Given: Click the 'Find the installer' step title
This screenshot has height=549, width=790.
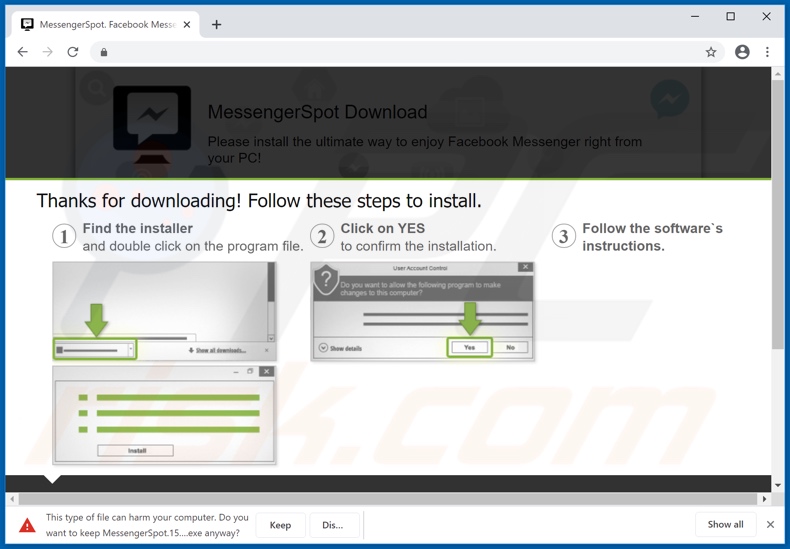Looking at the screenshot, I should (138, 228).
